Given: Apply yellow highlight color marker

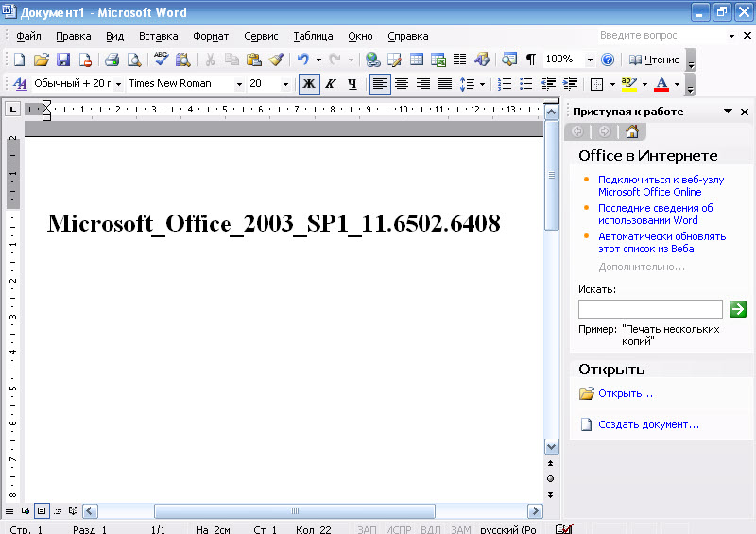Looking at the screenshot, I should [629, 84].
